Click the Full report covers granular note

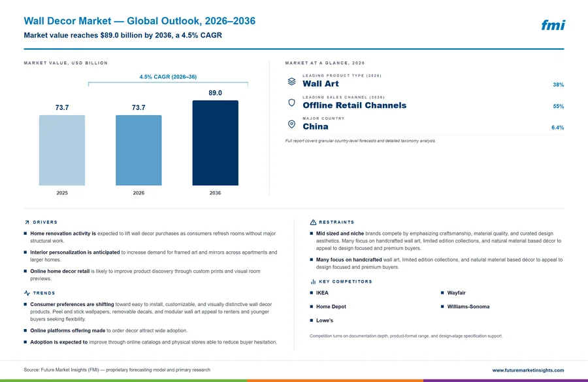point(361,141)
